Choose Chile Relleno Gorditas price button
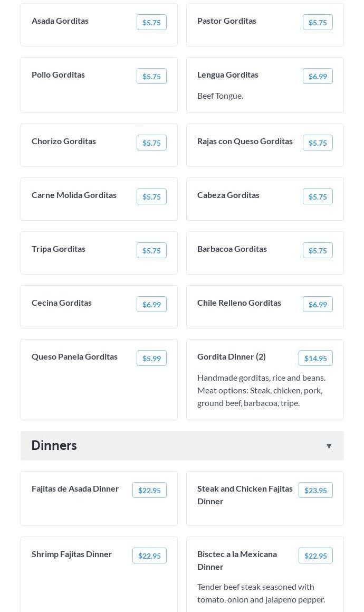This screenshot has width=364, height=612. click(318, 304)
